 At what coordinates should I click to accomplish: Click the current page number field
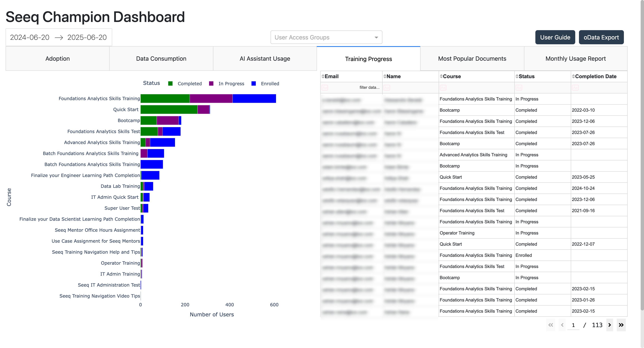573,325
